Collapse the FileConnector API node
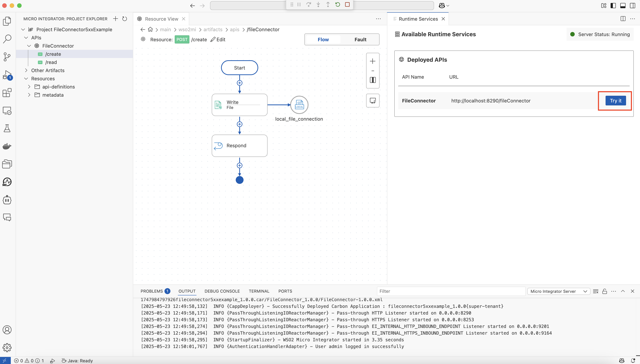The width and height of the screenshot is (640, 364). tap(29, 46)
